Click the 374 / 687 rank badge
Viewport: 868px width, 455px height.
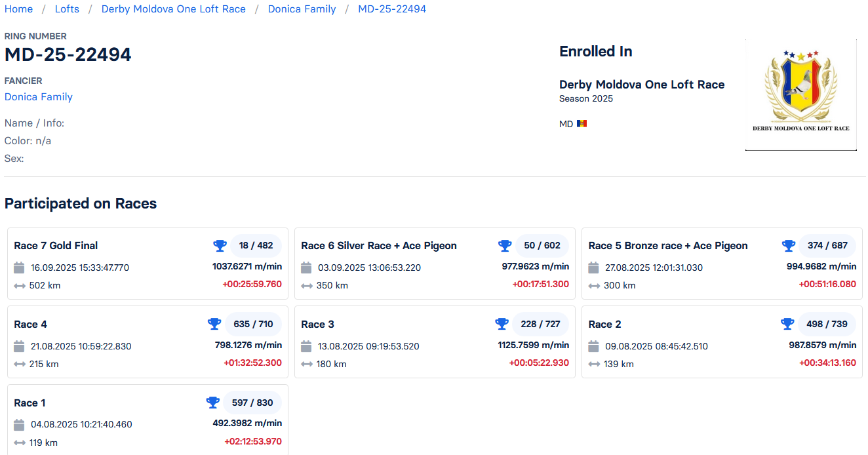pyautogui.click(x=827, y=246)
